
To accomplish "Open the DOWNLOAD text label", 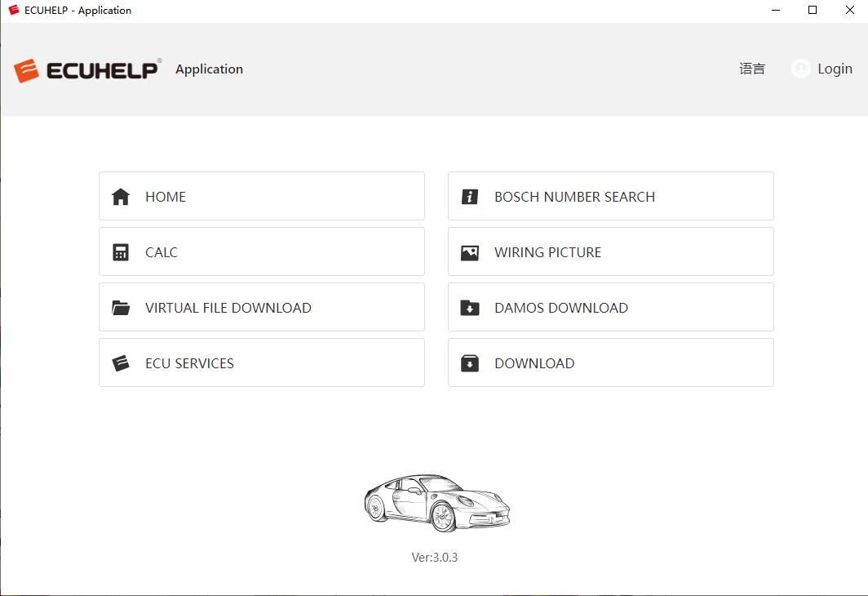I will point(534,363).
